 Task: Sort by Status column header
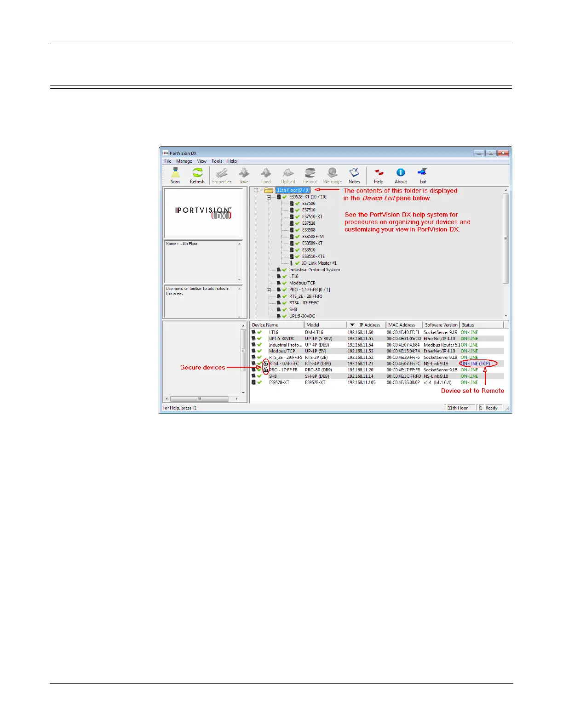coord(482,325)
